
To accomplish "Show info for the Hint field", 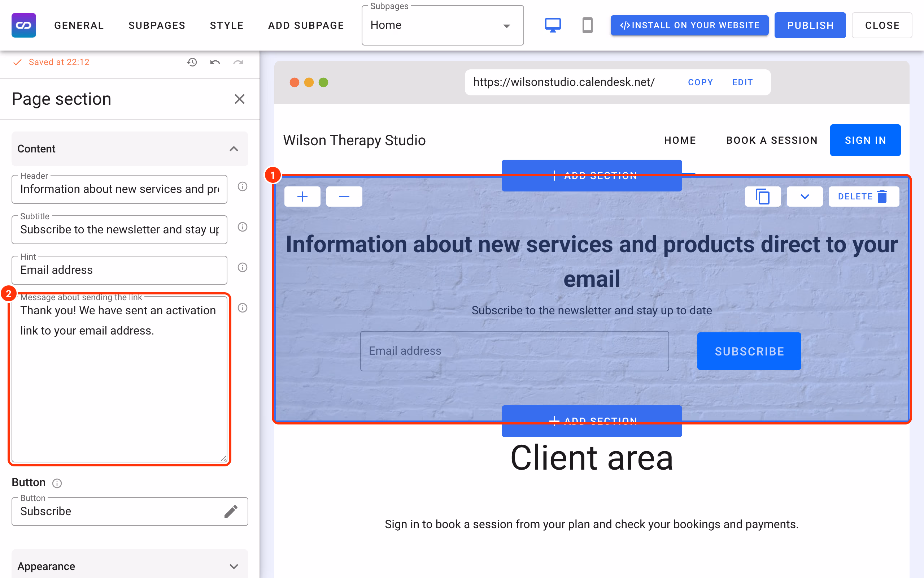I will pyautogui.click(x=243, y=267).
